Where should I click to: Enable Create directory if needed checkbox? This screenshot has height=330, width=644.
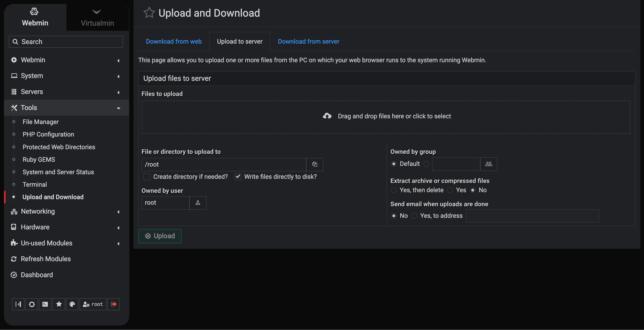tap(147, 177)
